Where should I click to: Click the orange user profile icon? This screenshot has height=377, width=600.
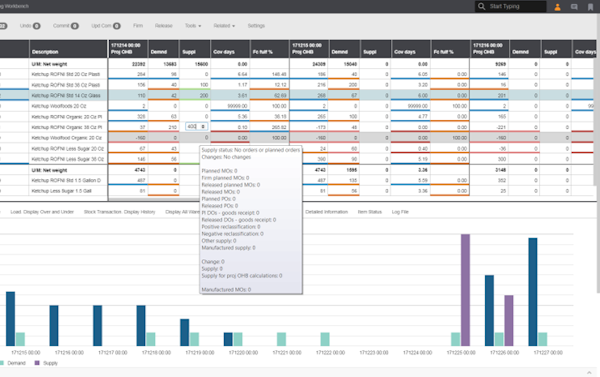[x=558, y=7]
